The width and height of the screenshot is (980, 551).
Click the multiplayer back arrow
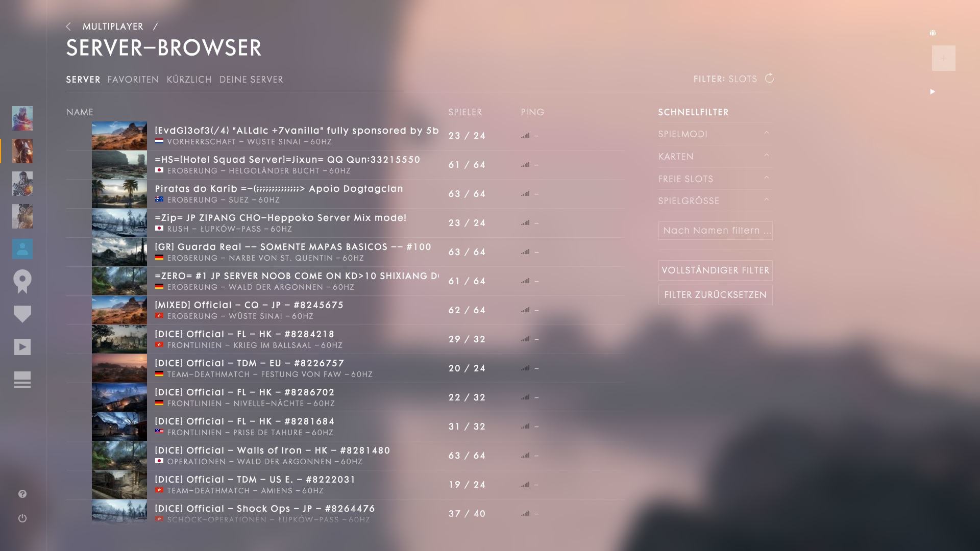pyautogui.click(x=69, y=27)
